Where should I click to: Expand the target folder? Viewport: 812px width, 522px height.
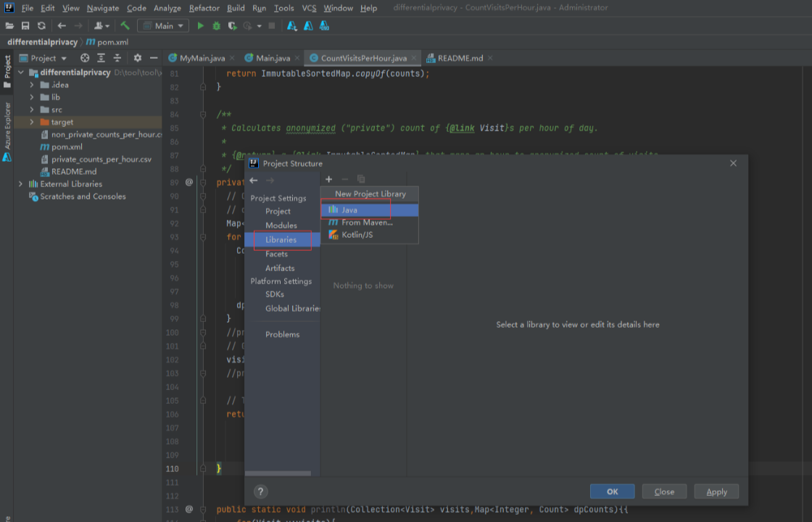point(32,123)
